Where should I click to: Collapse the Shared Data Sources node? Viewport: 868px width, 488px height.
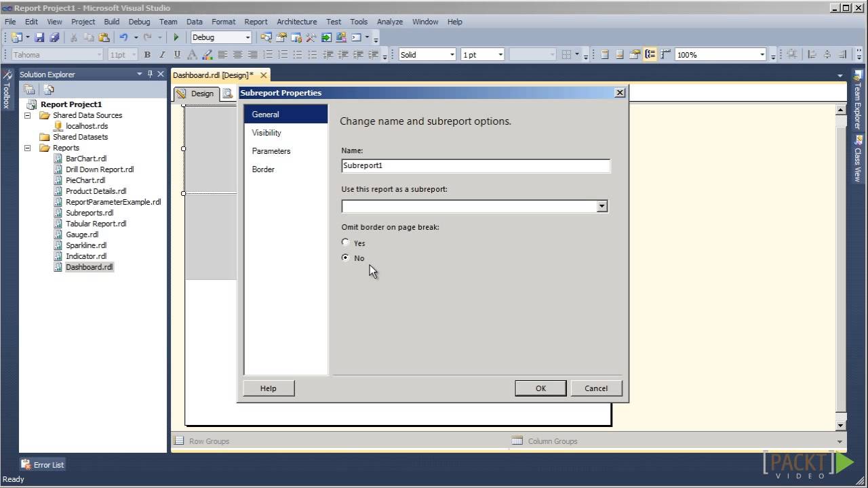tap(28, 115)
